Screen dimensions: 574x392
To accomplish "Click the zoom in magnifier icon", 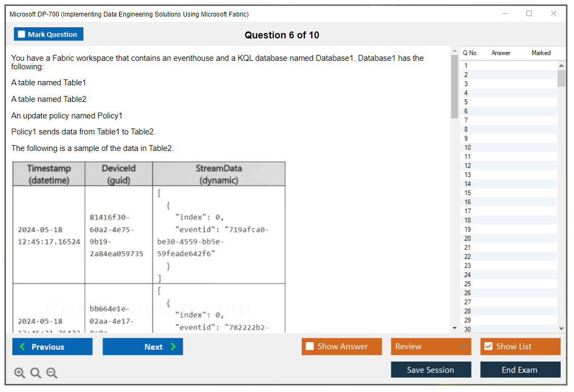I will pyautogui.click(x=19, y=373).
